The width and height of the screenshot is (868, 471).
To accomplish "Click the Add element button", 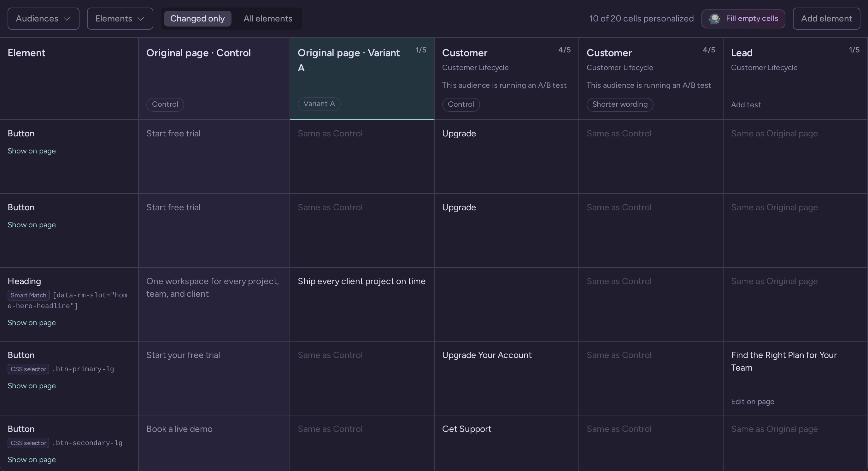I will [x=826, y=19].
